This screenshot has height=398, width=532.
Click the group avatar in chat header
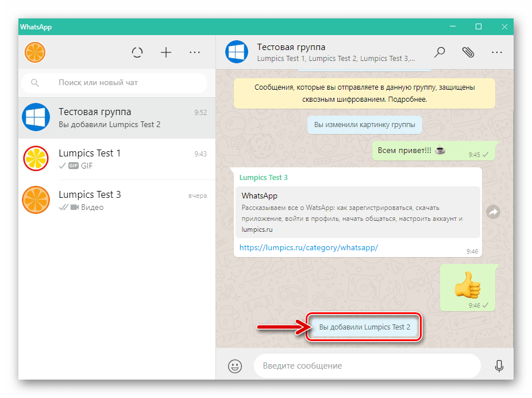point(236,52)
